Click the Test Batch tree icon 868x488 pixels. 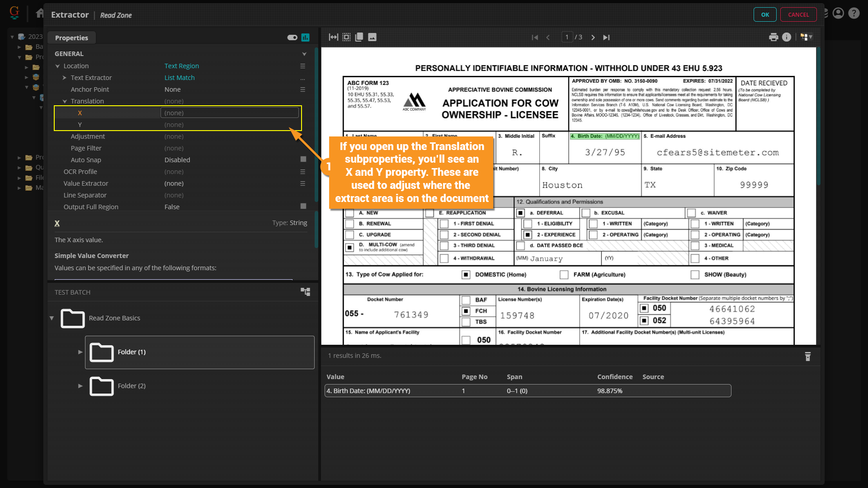306,292
